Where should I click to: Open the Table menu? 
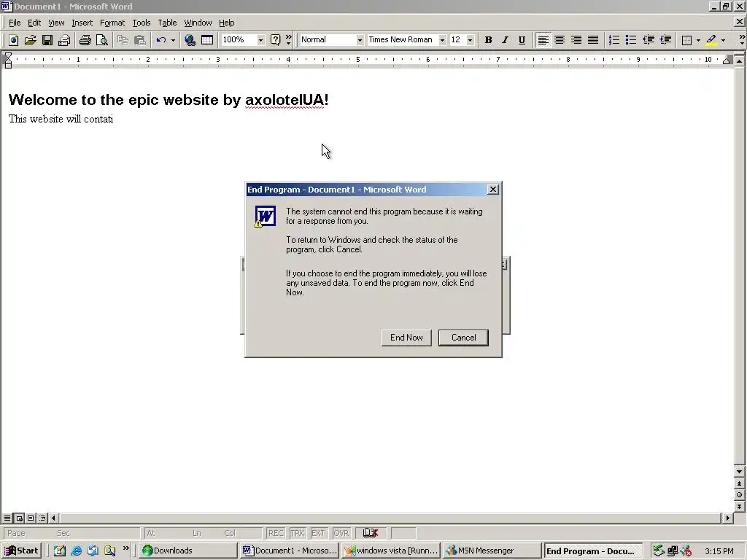pos(167,23)
